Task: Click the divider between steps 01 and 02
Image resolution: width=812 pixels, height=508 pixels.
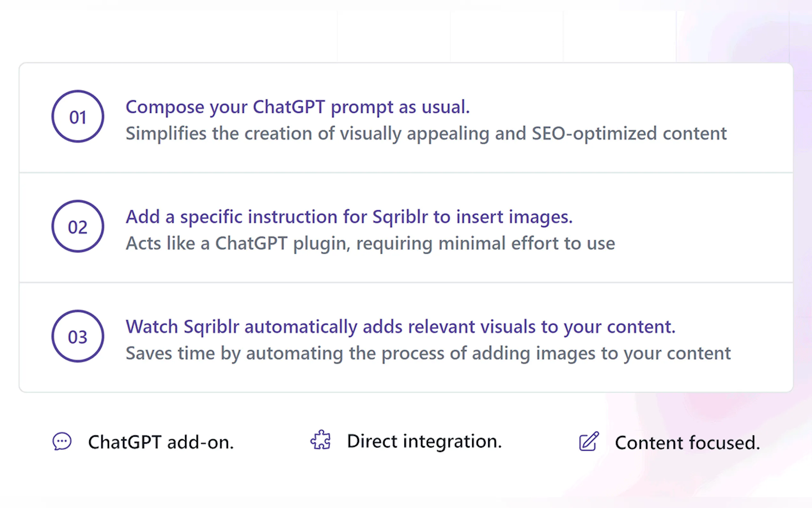Action: coord(406,173)
